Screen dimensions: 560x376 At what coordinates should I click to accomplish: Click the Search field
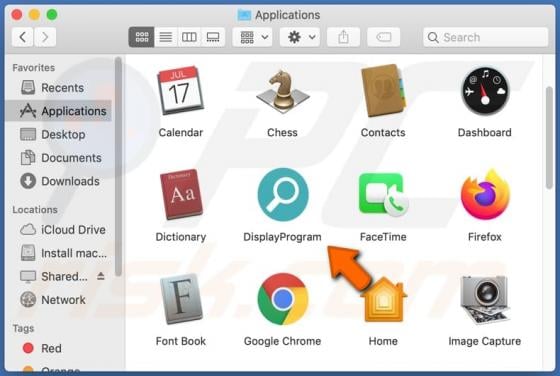tap(485, 37)
